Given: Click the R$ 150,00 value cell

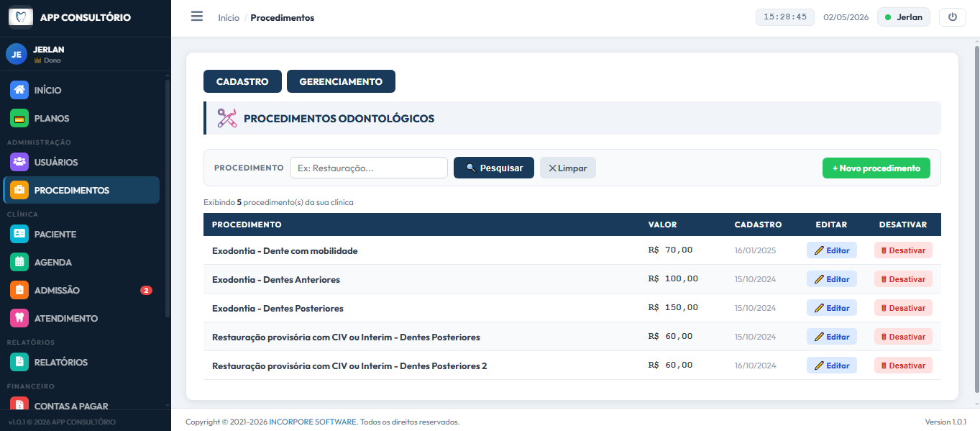Looking at the screenshot, I should (x=673, y=307).
